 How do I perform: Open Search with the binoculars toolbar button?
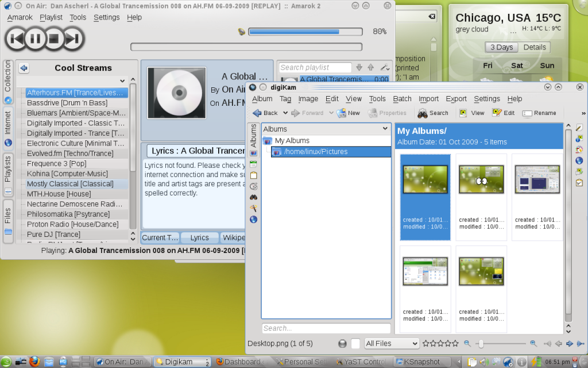[x=433, y=113]
